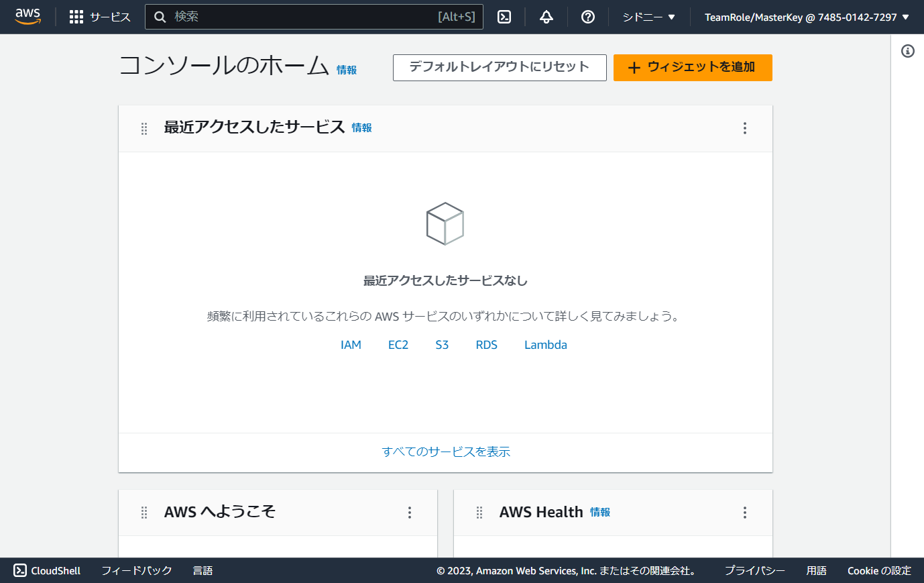This screenshot has height=583, width=924.
Task: Open the IAM service link
Action: coord(351,344)
